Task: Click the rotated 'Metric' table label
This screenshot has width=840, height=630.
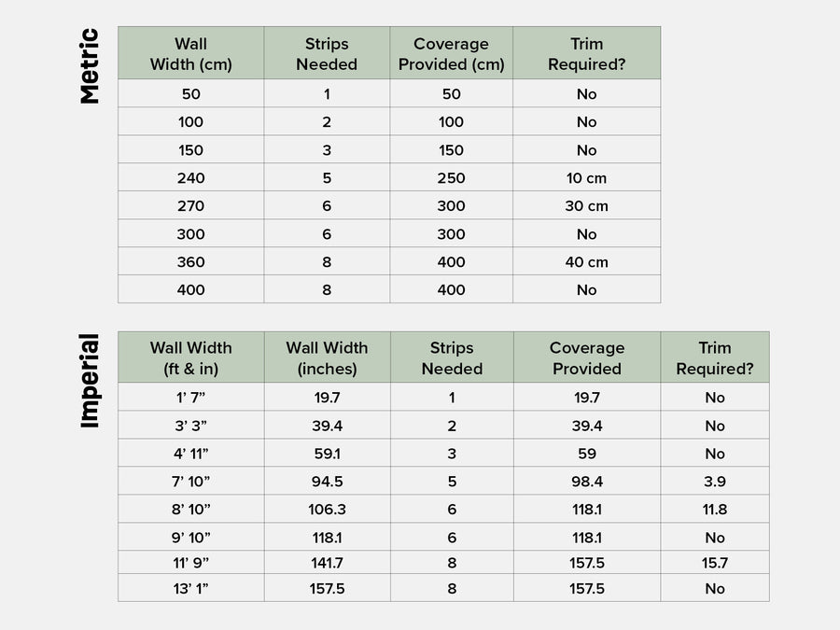Action: [x=90, y=66]
